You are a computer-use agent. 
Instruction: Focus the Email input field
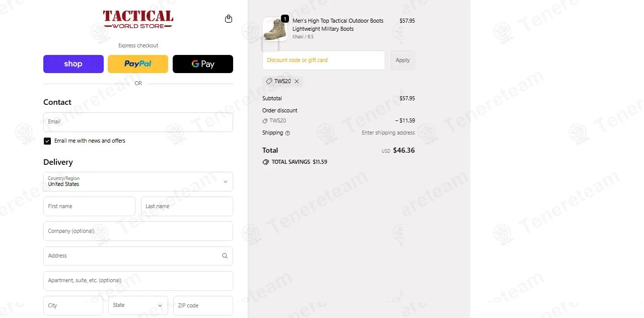tap(138, 122)
